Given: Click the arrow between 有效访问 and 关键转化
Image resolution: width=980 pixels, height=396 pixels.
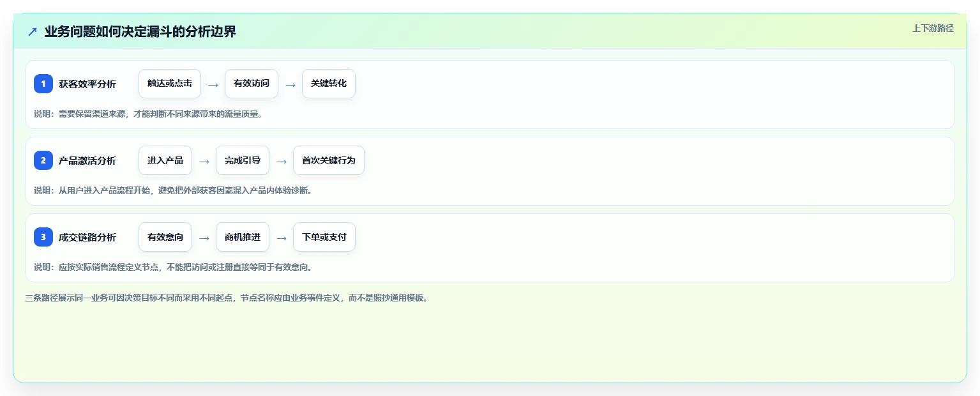Looking at the screenshot, I should click(x=290, y=84).
